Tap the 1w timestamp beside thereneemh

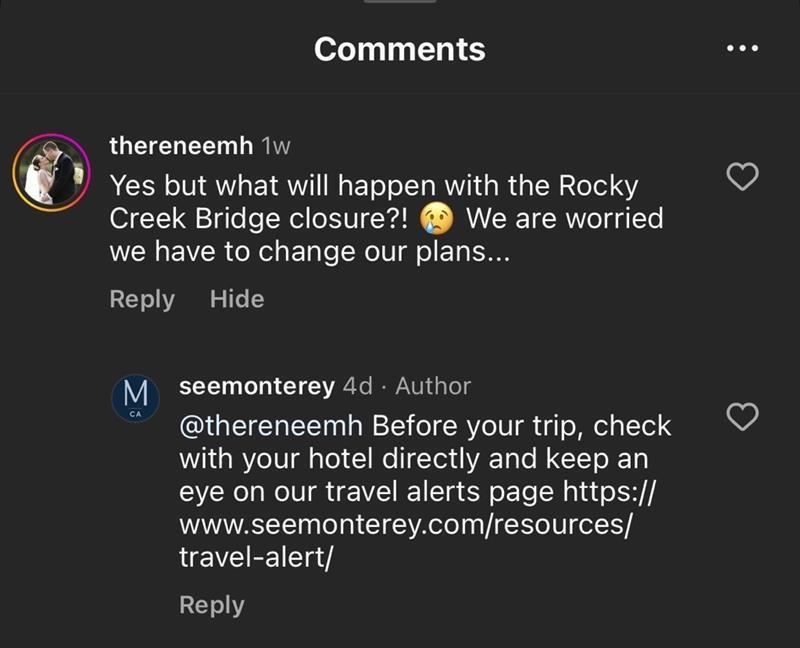(x=276, y=146)
